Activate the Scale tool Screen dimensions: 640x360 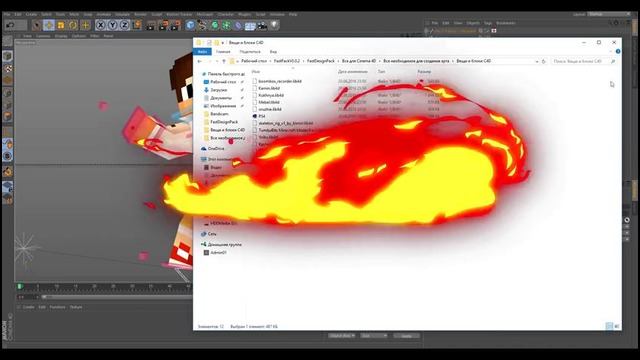tap(61, 25)
